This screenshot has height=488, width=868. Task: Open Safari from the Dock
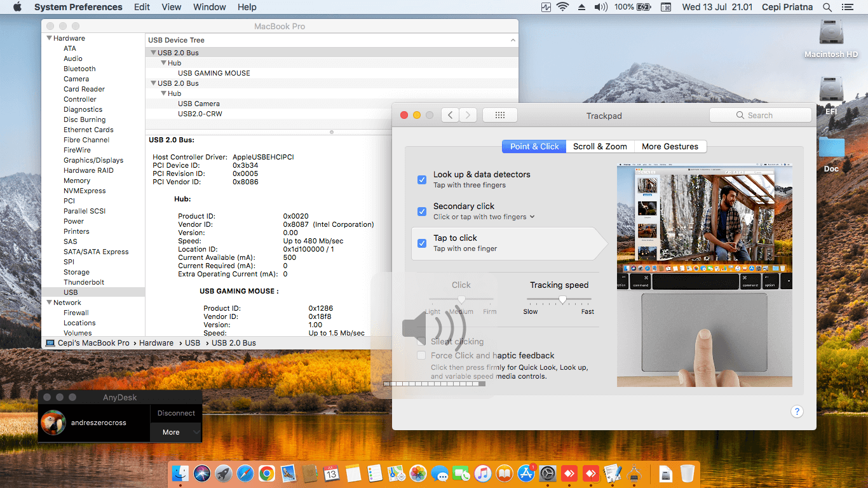[x=245, y=473]
